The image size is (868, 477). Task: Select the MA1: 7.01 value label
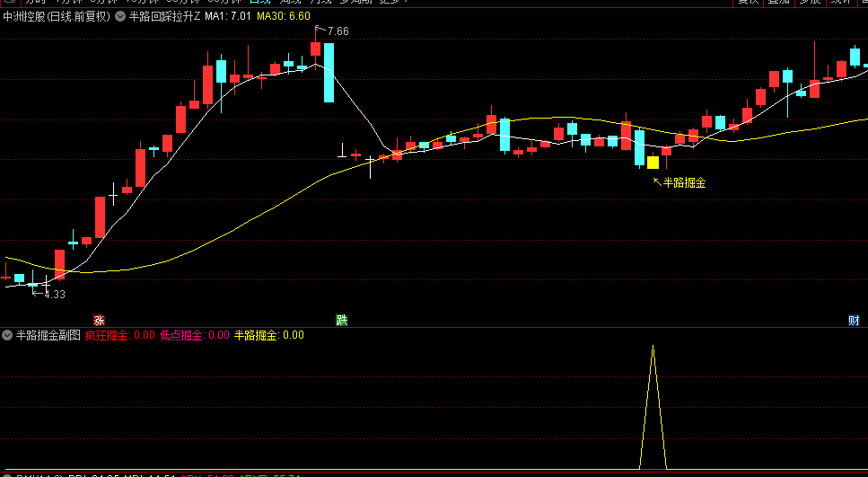pos(228,16)
